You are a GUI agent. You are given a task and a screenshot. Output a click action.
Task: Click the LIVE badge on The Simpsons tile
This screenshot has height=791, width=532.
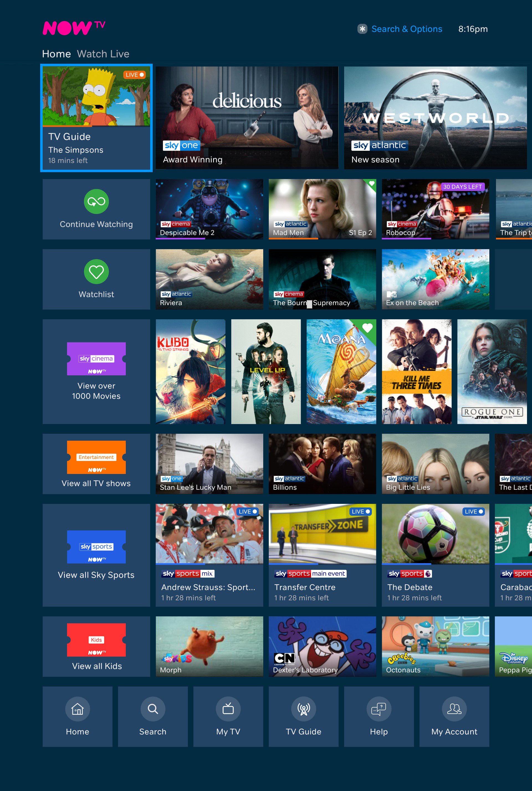tap(135, 75)
